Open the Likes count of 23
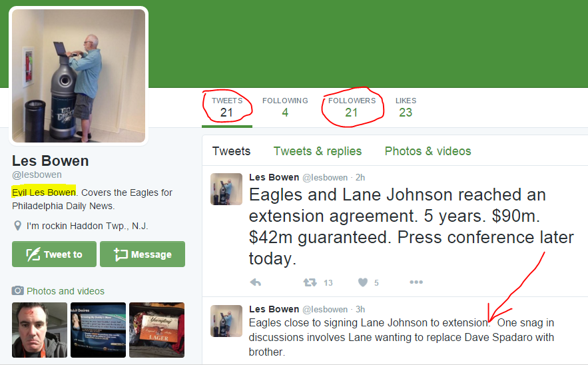The height and width of the screenshot is (365, 588). click(x=406, y=107)
